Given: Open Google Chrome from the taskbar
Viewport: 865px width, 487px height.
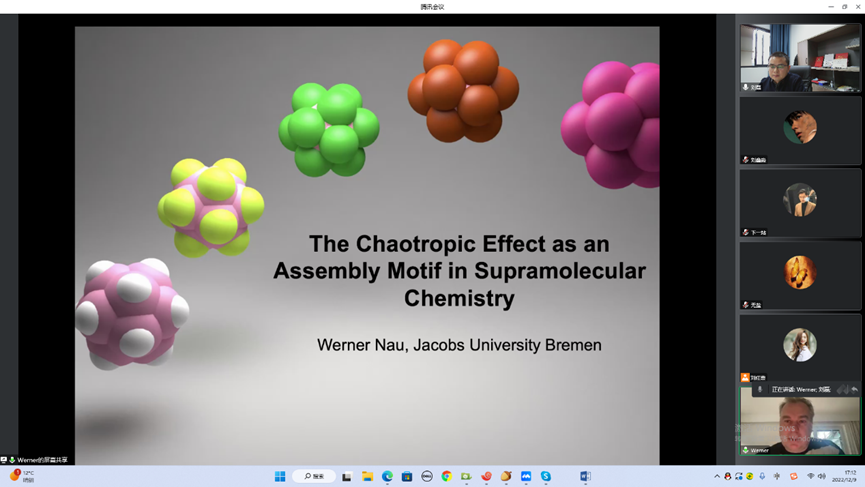Looking at the screenshot, I should tap(447, 477).
